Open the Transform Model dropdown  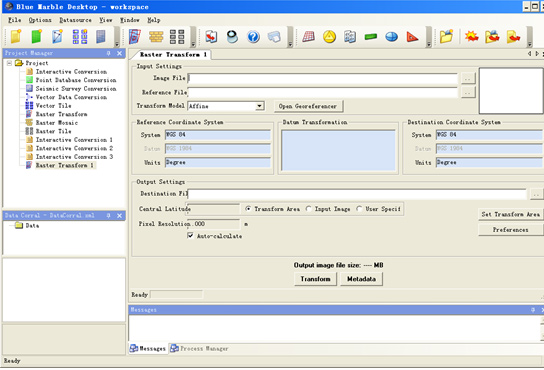tap(260, 106)
